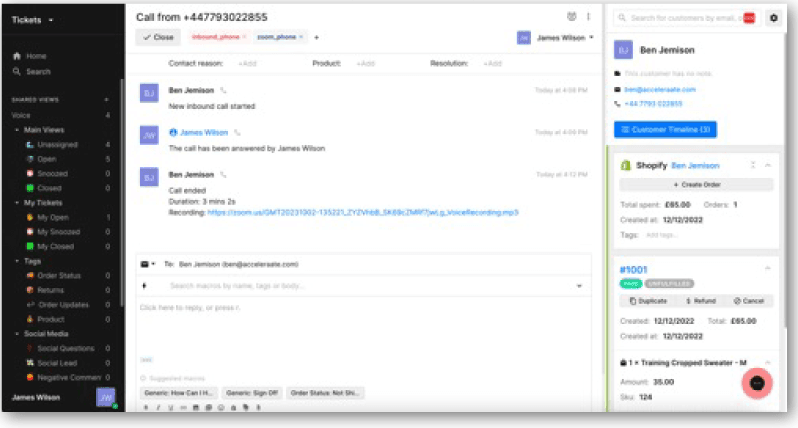This screenshot has width=798, height=428.
Task: Open My Snoozed view
Action: 58,232
